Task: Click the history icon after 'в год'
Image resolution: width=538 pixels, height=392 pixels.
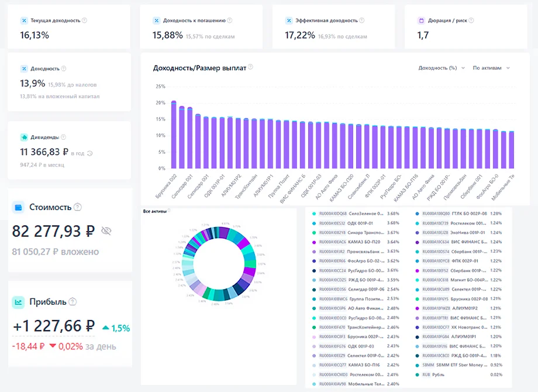Action: [x=90, y=153]
